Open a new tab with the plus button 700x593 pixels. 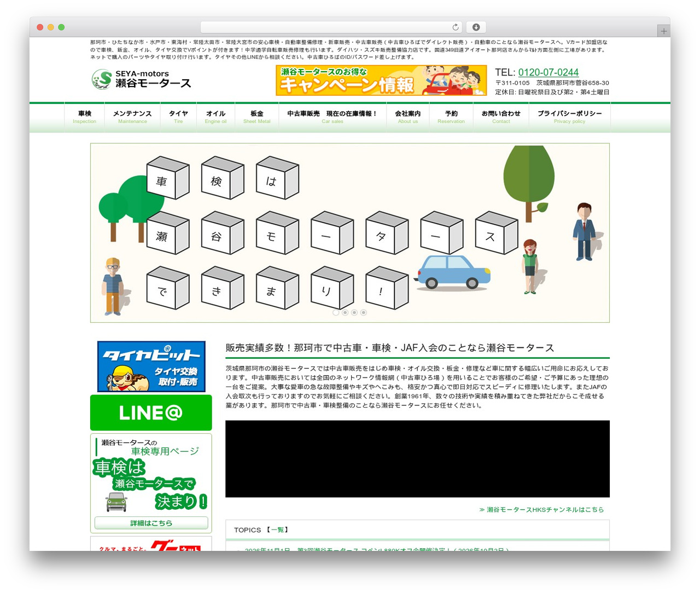(x=663, y=31)
